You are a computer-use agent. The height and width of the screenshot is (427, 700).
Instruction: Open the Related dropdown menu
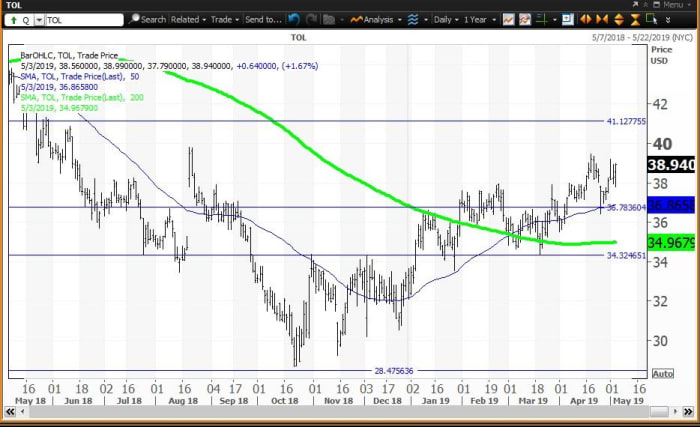tap(186, 19)
